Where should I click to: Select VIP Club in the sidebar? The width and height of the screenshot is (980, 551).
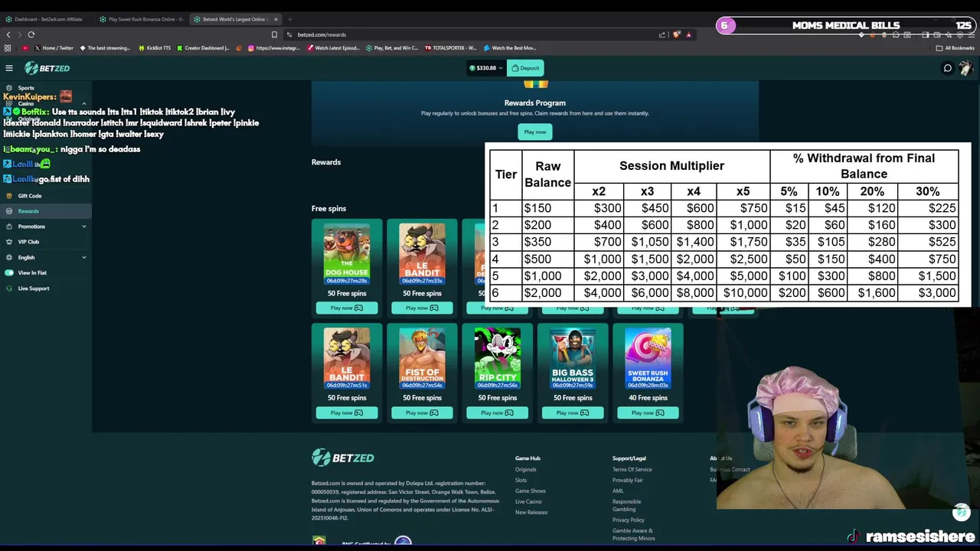pos(46,242)
